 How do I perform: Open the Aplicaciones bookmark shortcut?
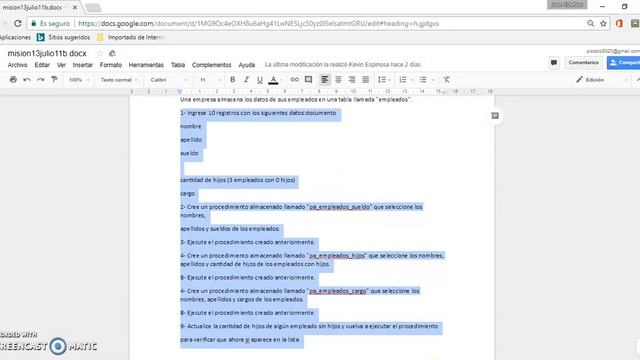pos(15,37)
